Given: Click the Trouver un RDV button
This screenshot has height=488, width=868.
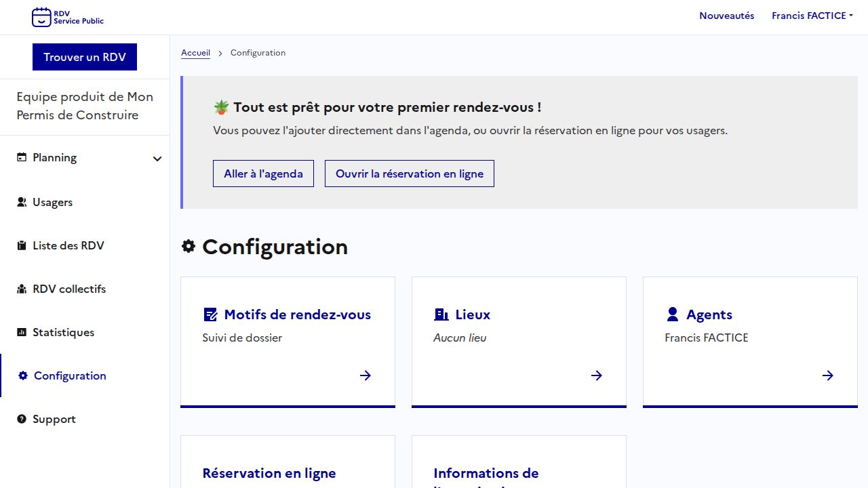Looking at the screenshot, I should pos(85,57).
